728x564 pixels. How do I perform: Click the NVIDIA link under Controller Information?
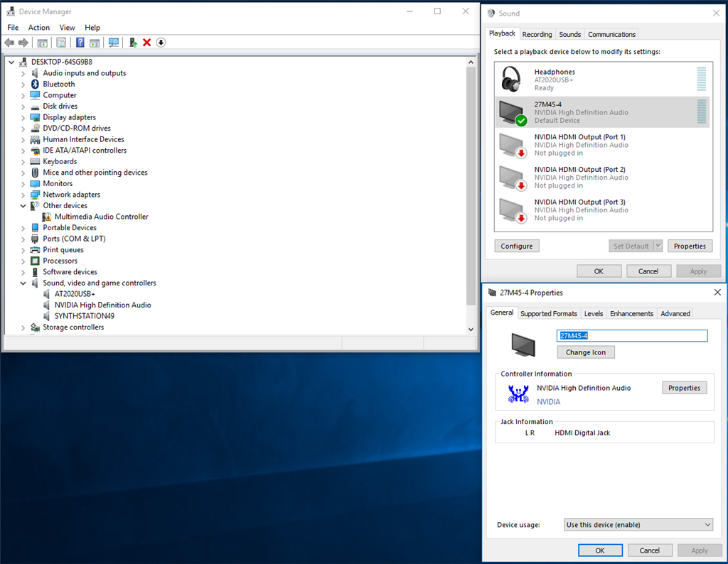pyautogui.click(x=549, y=401)
